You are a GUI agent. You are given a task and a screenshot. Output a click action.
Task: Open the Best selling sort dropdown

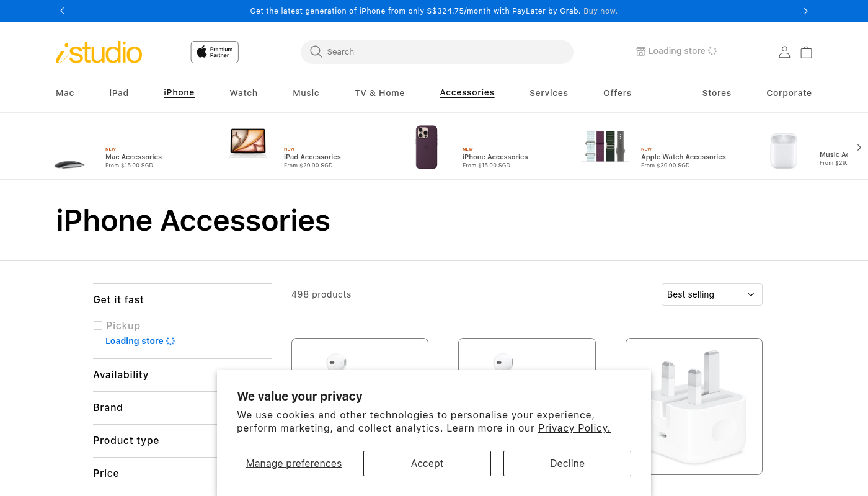pos(711,294)
